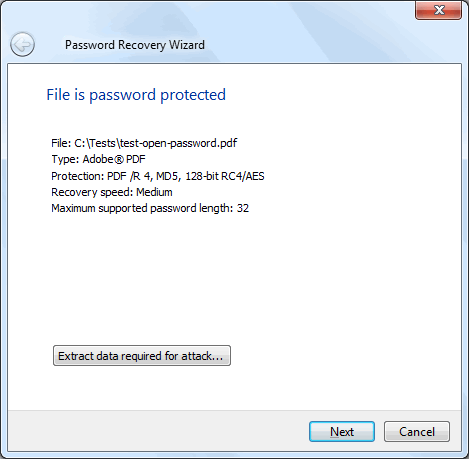This screenshot has width=469, height=459.
Task: Click Extract data required for attack button
Action: 142,356
